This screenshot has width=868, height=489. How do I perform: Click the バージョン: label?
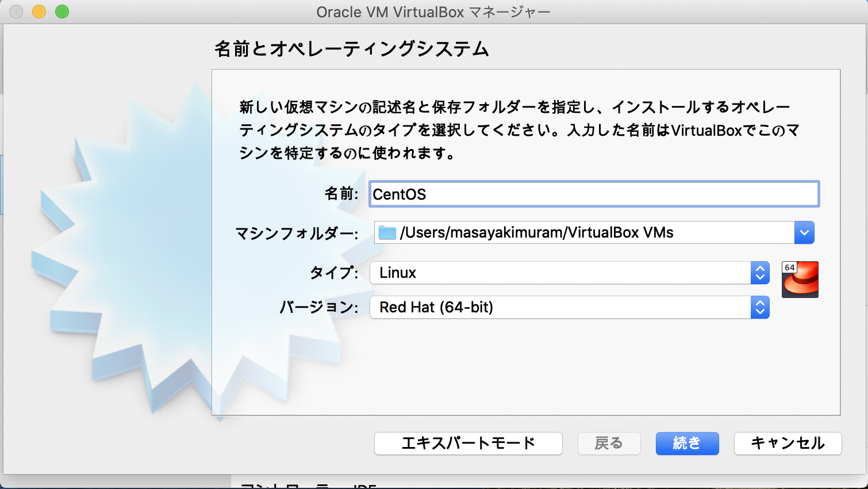[x=319, y=307]
